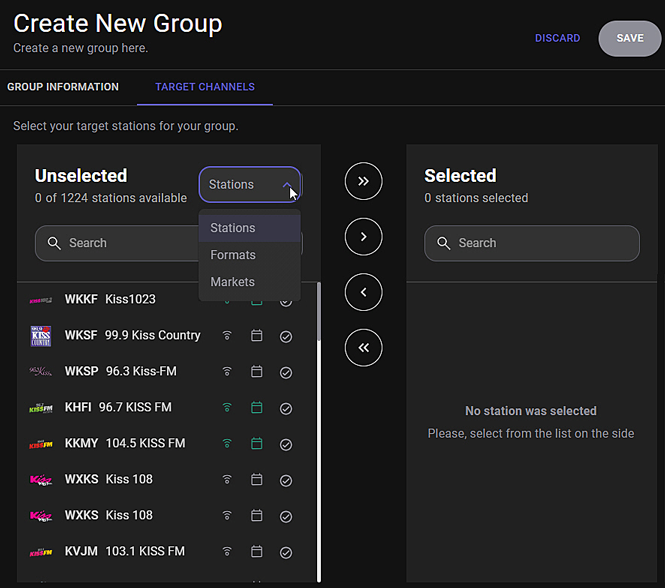665x588 pixels.
Task: Click the calendar icon for WKSF 99.9 Kiss Country
Action: click(x=257, y=336)
